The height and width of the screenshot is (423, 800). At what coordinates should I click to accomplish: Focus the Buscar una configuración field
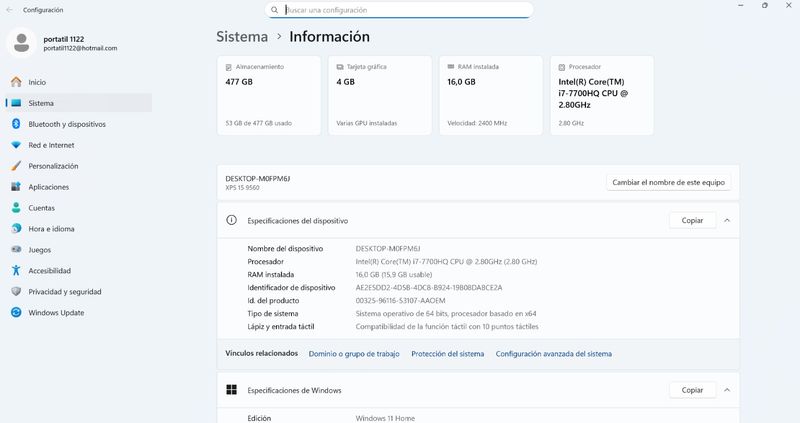click(x=399, y=10)
